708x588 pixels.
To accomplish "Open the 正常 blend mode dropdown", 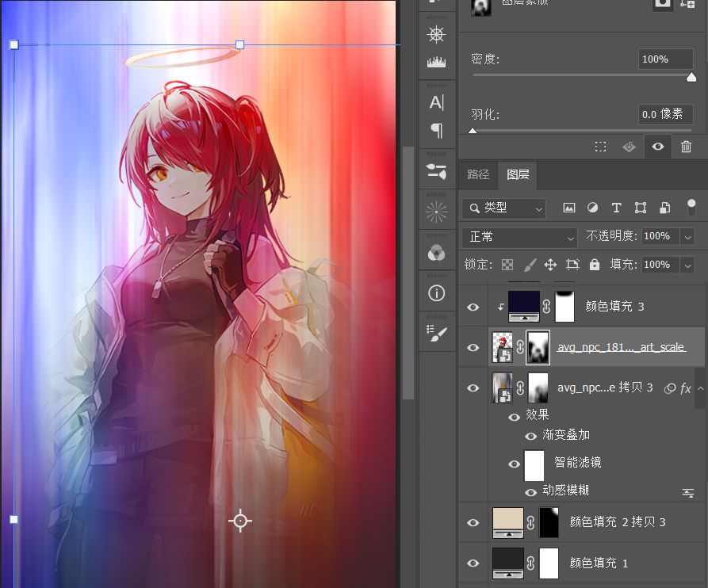I will tap(519, 237).
